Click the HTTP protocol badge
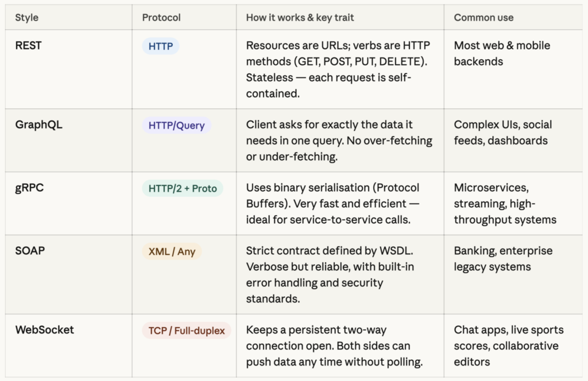Viewport: 588px width, 381px height. pyautogui.click(x=160, y=46)
